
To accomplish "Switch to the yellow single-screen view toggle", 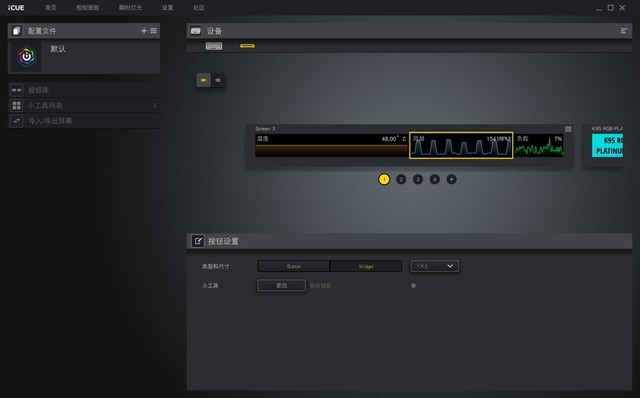I will click(204, 80).
